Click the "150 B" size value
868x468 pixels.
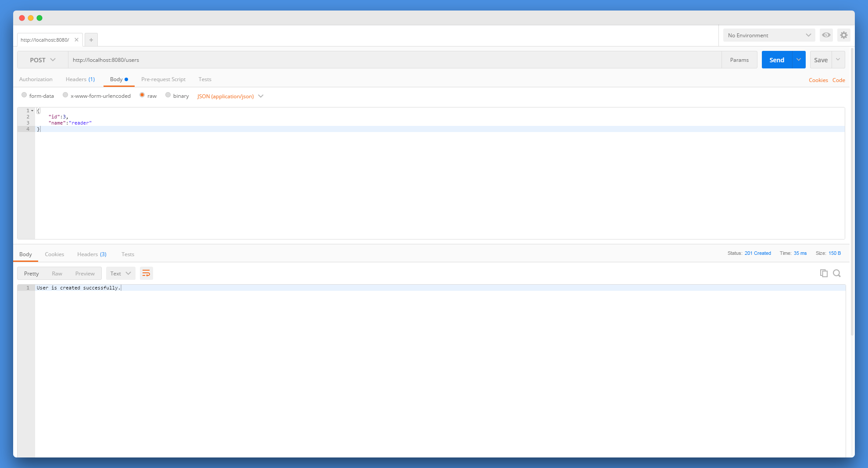click(835, 254)
